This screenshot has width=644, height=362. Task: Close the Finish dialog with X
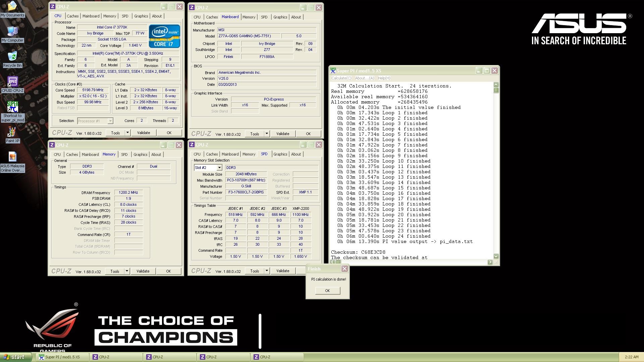[344, 269]
